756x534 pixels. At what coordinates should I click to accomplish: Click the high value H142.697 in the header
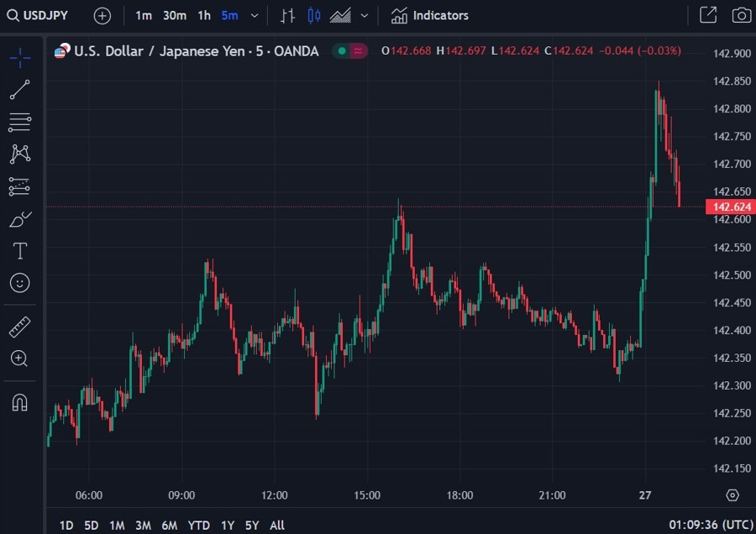[461, 50]
